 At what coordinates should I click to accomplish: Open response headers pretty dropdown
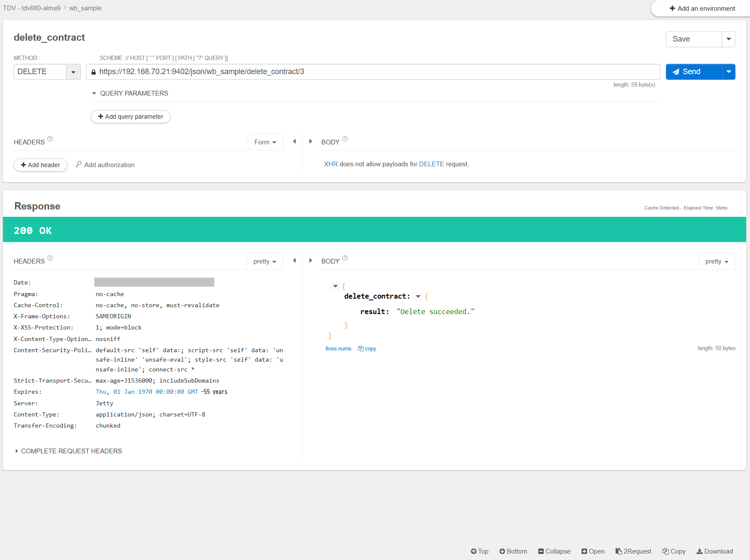265,261
